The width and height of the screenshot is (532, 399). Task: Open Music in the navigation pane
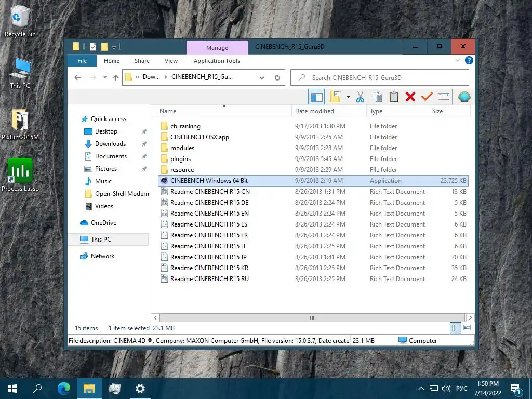tap(103, 181)
